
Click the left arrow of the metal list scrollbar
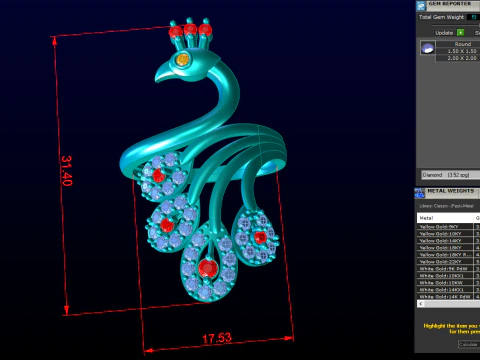tap(421, 304)
